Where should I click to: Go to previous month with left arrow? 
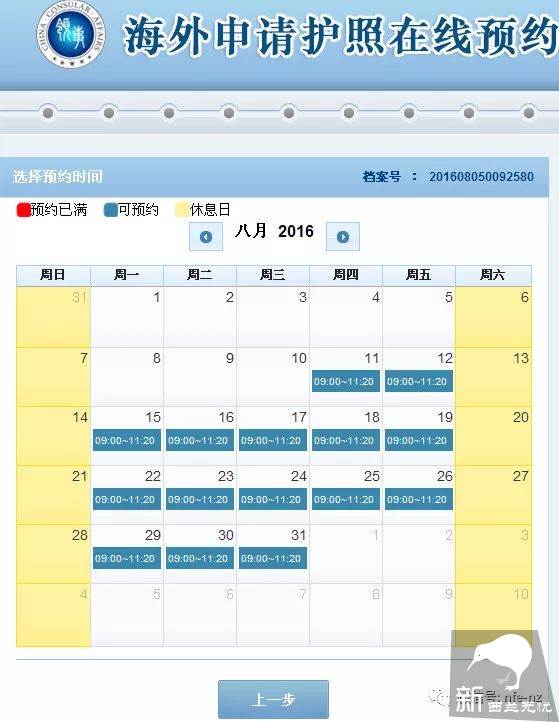pos(206,237)
